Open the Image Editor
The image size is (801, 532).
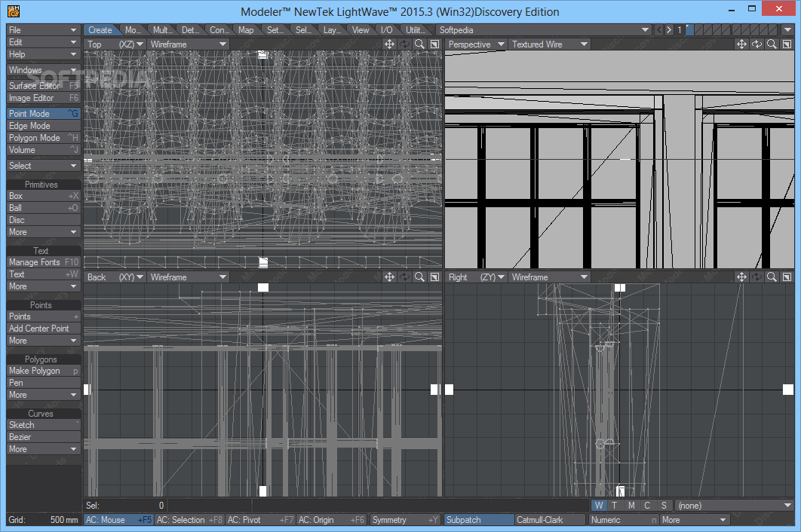click(x=44, y=98)
